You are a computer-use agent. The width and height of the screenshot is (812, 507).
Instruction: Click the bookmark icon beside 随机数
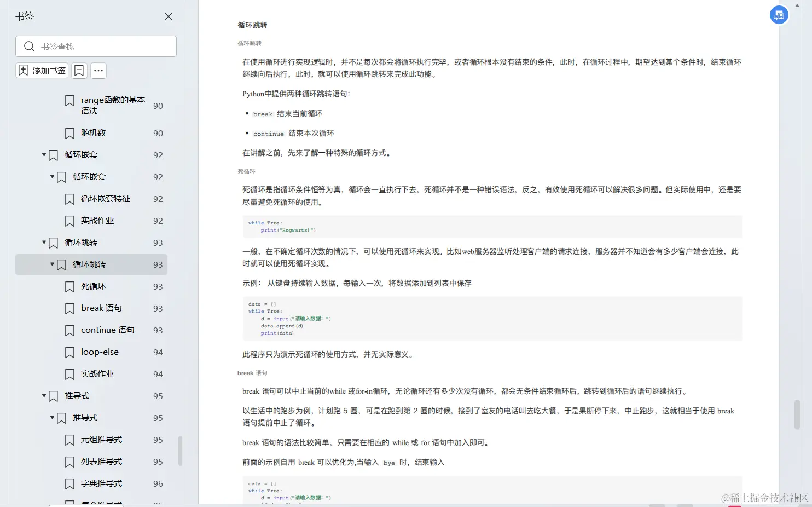tap(69, 133)
